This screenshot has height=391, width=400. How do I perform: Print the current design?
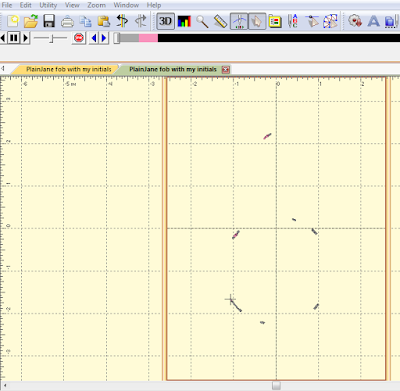67,22
